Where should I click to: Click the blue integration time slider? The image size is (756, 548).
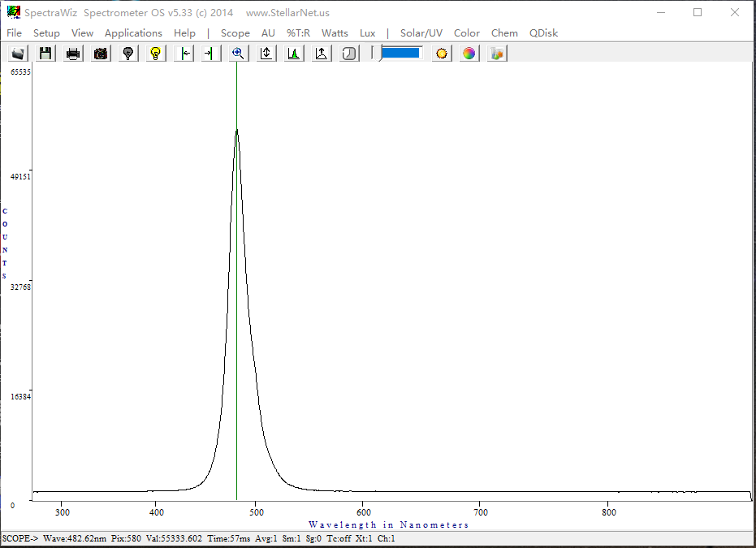(400, 53)
